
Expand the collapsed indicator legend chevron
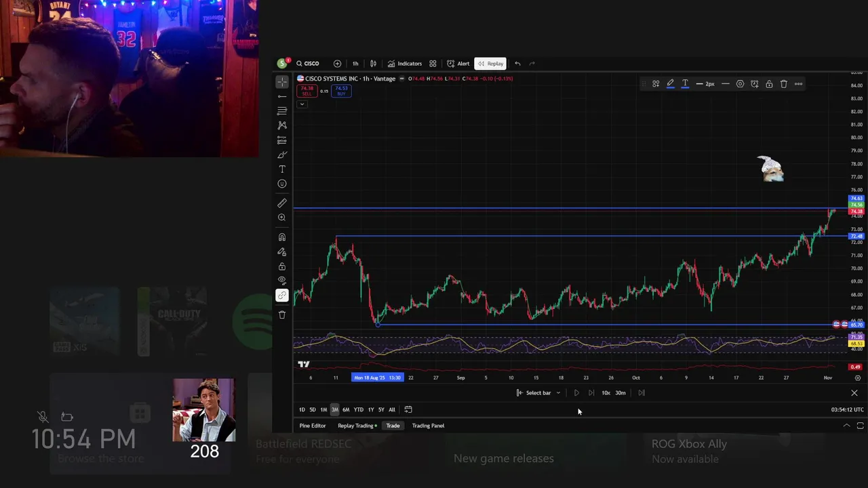[x=302, y=104]
